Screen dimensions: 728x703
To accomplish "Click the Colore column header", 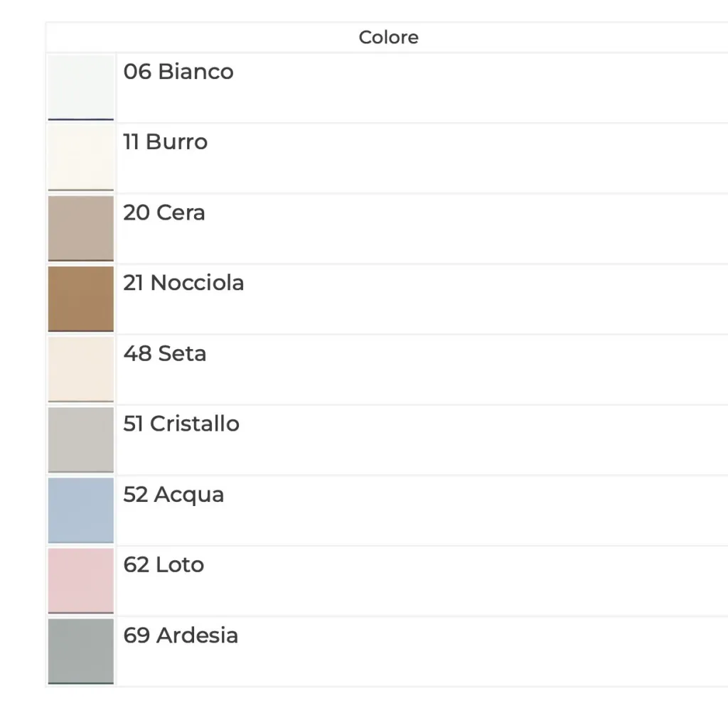I will (389, 37).
